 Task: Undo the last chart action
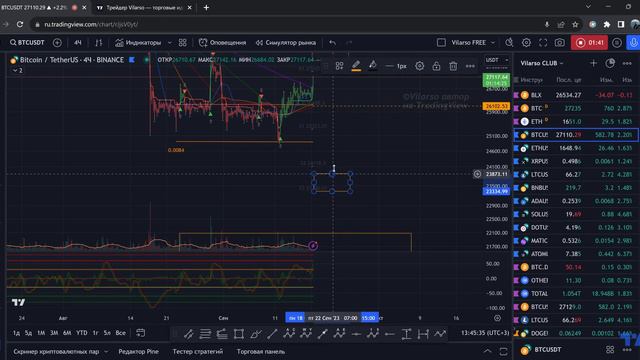pyautogui.click(x=333, y=42)
